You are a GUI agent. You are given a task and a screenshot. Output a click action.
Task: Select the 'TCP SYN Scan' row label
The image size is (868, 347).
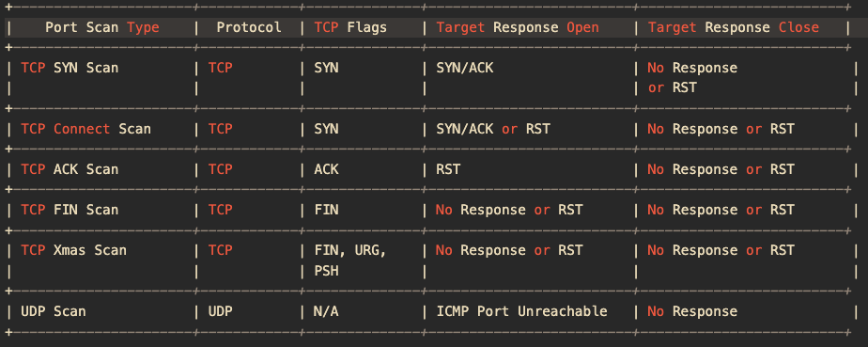pyautogui.click(x=70, y=68)
